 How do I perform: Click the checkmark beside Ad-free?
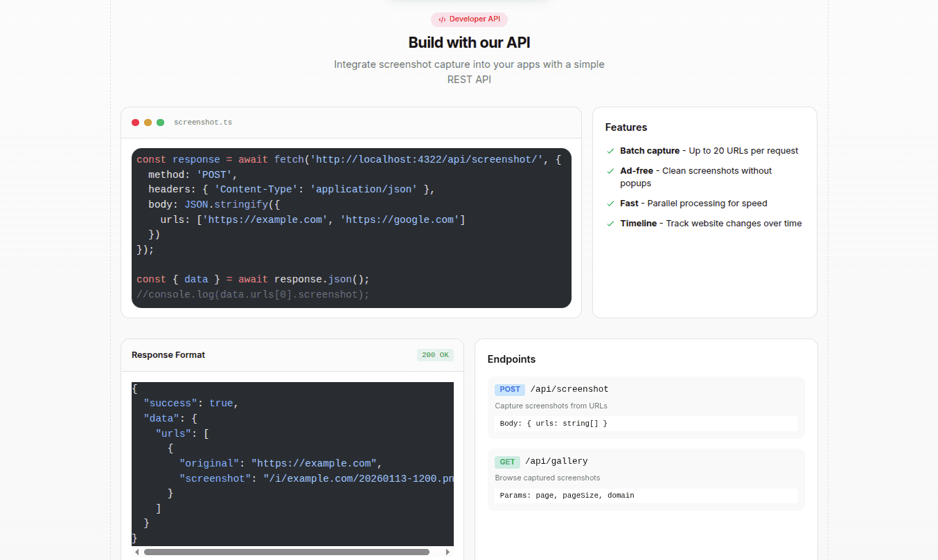point(610,171)
